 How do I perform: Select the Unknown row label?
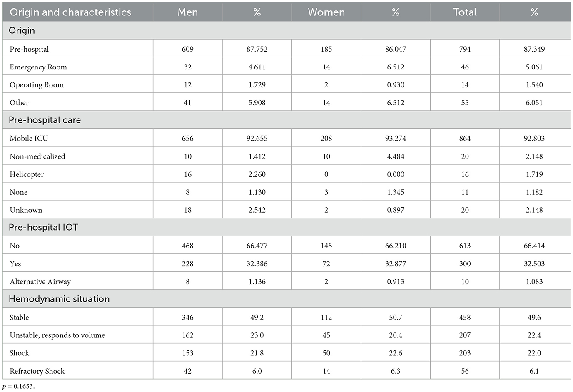click(26, 210)
